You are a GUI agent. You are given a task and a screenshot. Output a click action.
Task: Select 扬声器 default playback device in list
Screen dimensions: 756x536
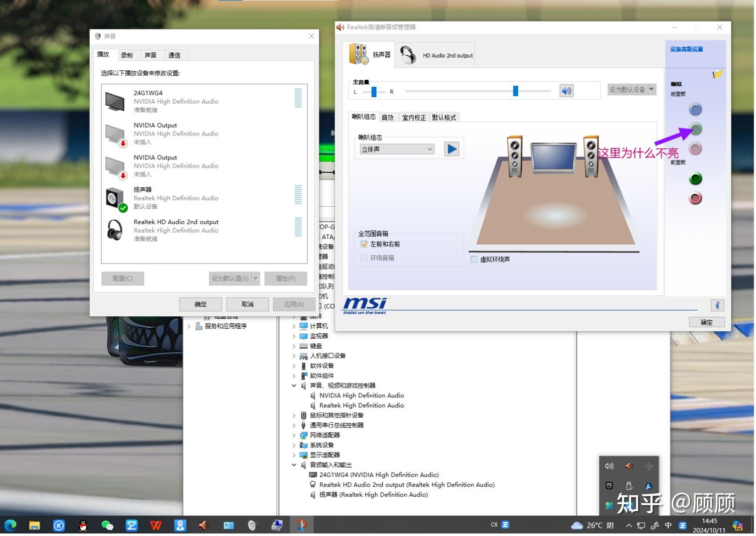pos(204,198)
